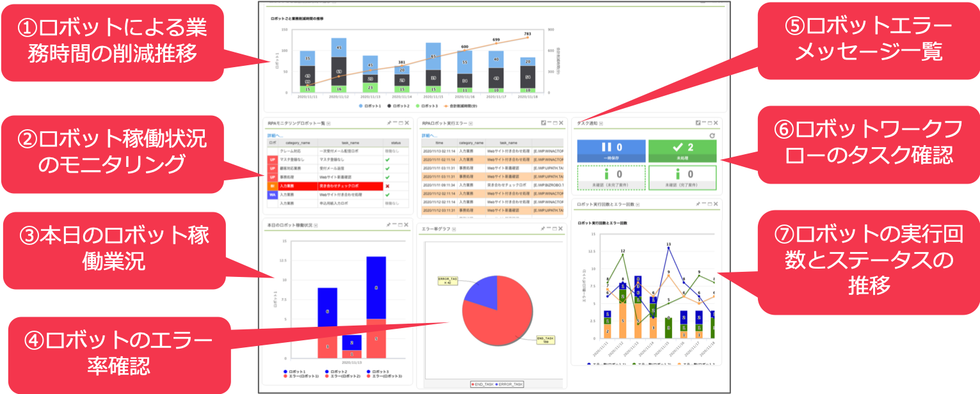The width and height of the screenshot is (980, 394).
Task: Open the 詳細へ link in the monitoring robot list
Action: click(275, 135)
